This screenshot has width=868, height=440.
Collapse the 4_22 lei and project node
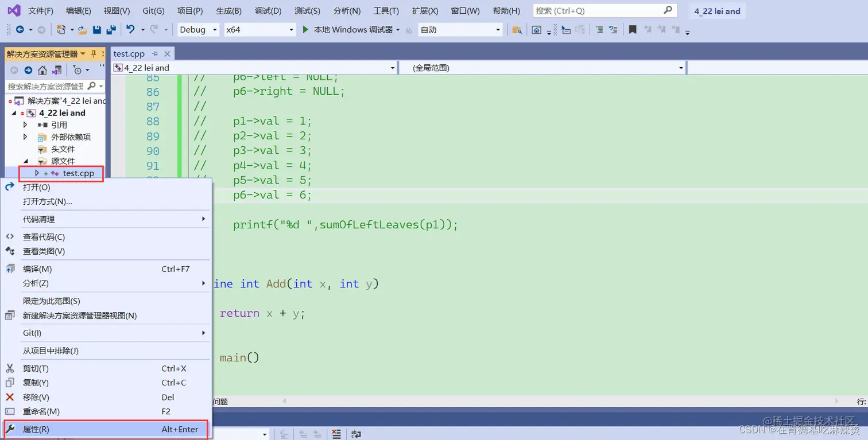[15, 113]
